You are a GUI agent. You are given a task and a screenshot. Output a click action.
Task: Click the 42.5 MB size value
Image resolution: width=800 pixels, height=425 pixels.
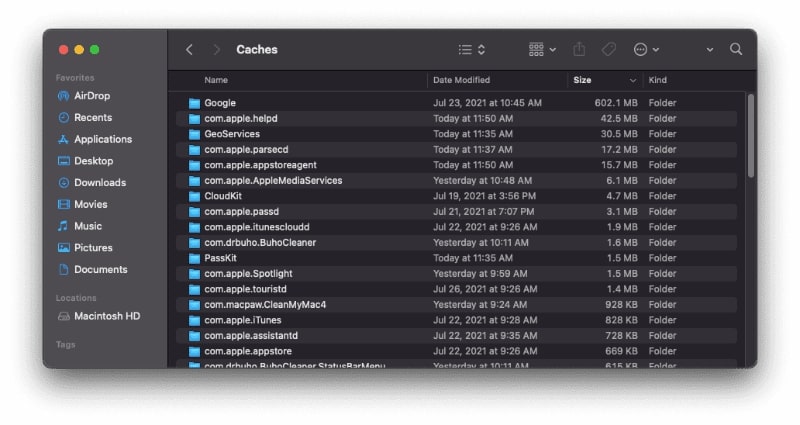(619, 118)
